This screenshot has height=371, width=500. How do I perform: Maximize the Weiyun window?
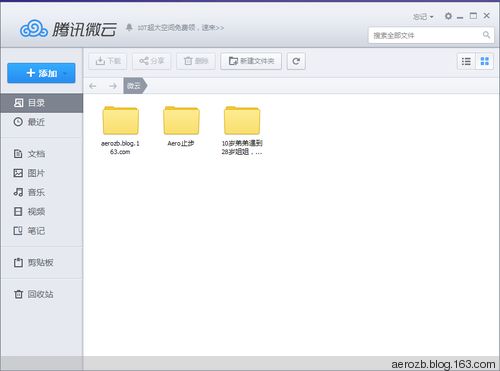coord(473,16)
